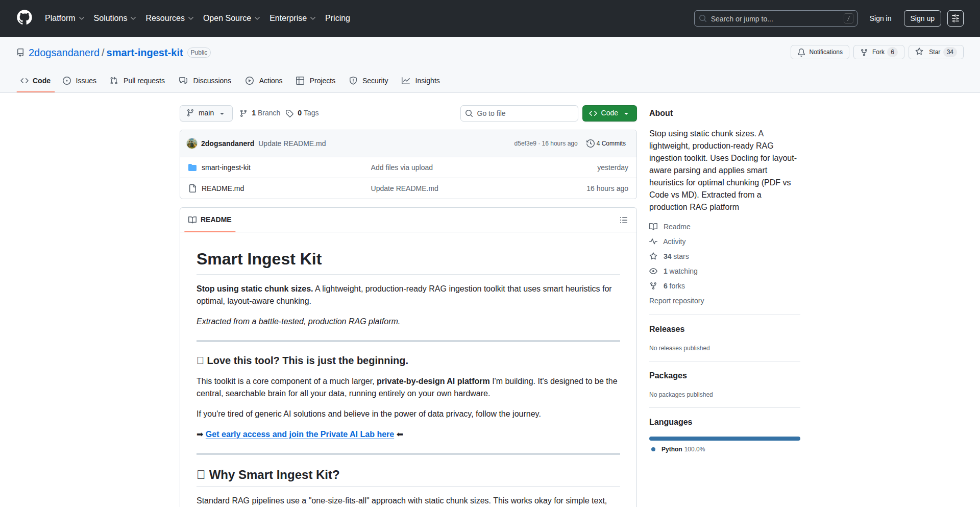Open smart-ingest-kit repository title link
Viewport: 980px width, 507px height.
point(144,53)
